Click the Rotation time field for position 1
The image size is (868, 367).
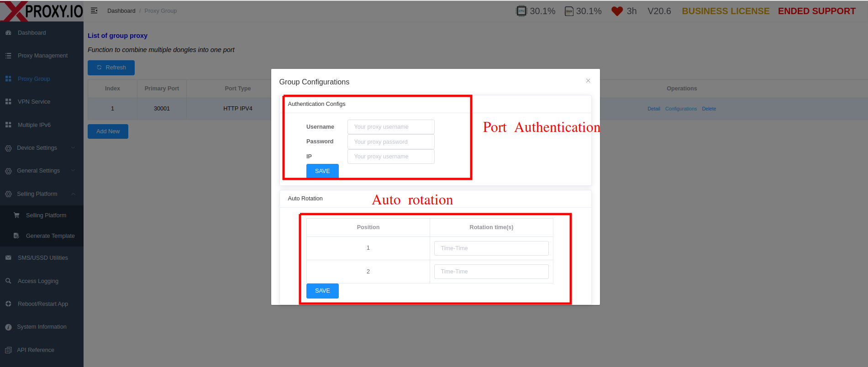tap(491, 248)
